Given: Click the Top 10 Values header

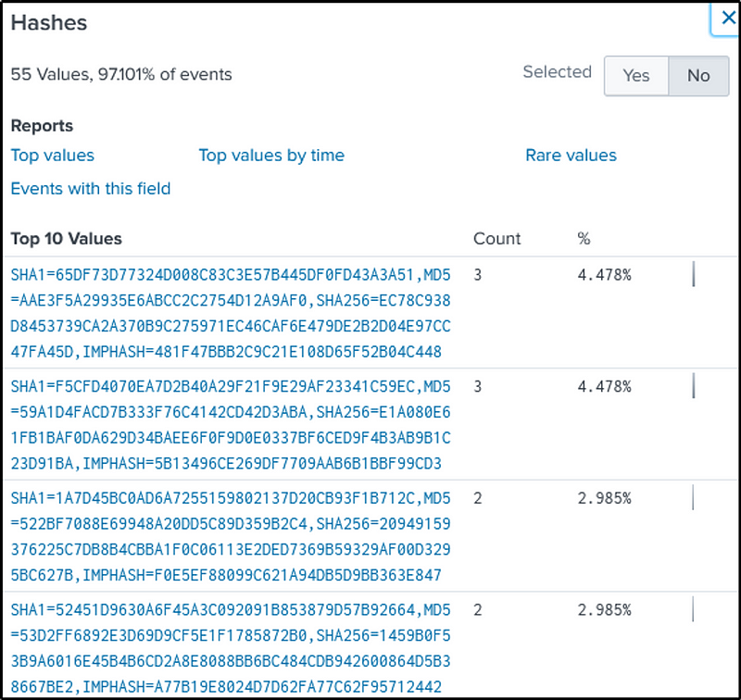Looking at the screenshot, I should coord(67,239).
